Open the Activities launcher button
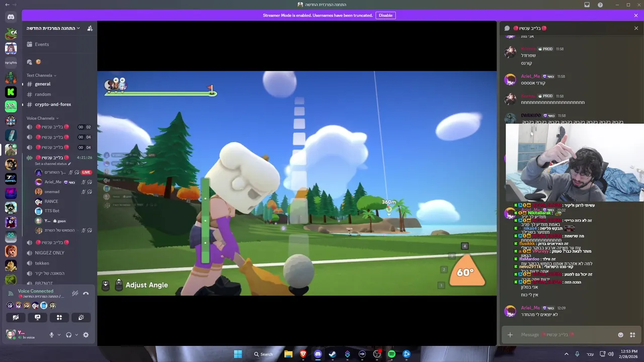This screenshot has width=644, height=362. coord(59,317)
